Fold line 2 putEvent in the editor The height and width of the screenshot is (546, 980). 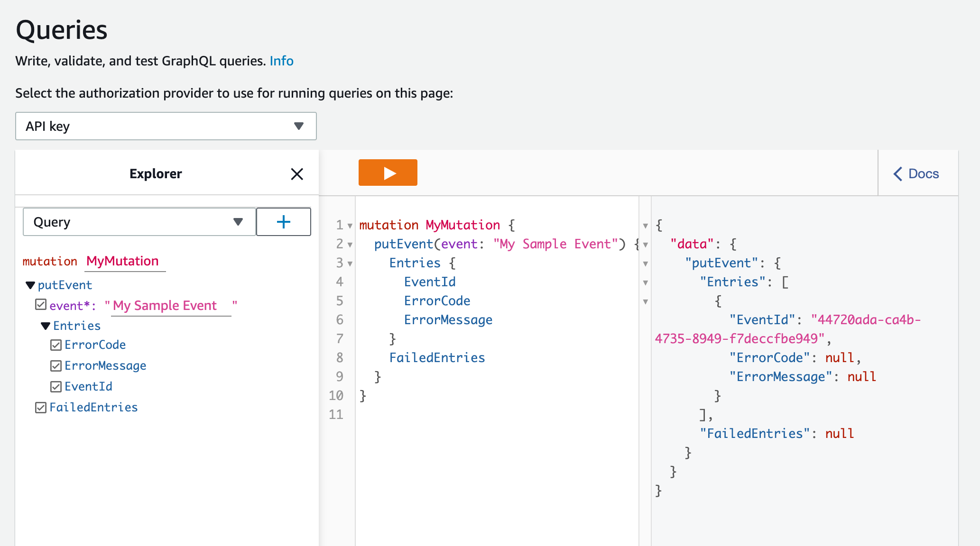pos(350,245)
